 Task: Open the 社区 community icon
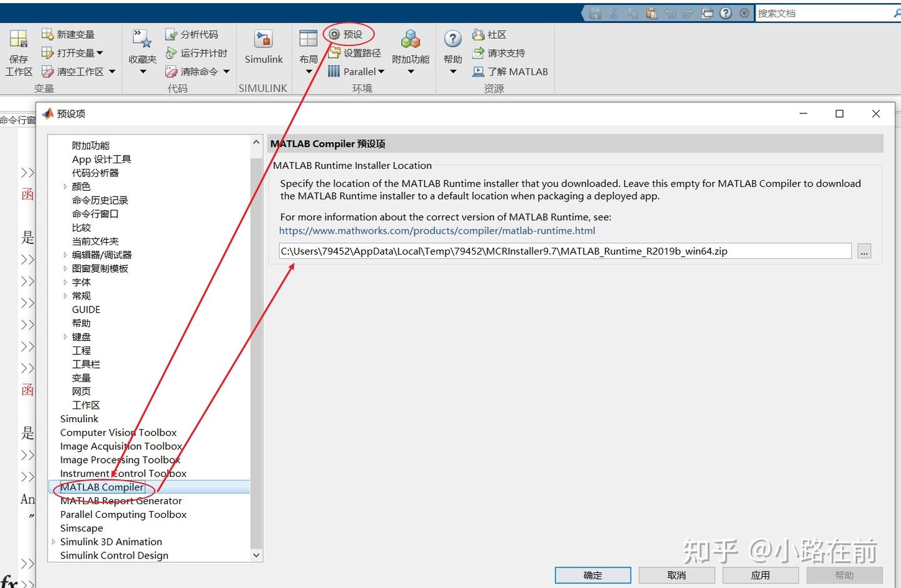(x=479, y=34)
